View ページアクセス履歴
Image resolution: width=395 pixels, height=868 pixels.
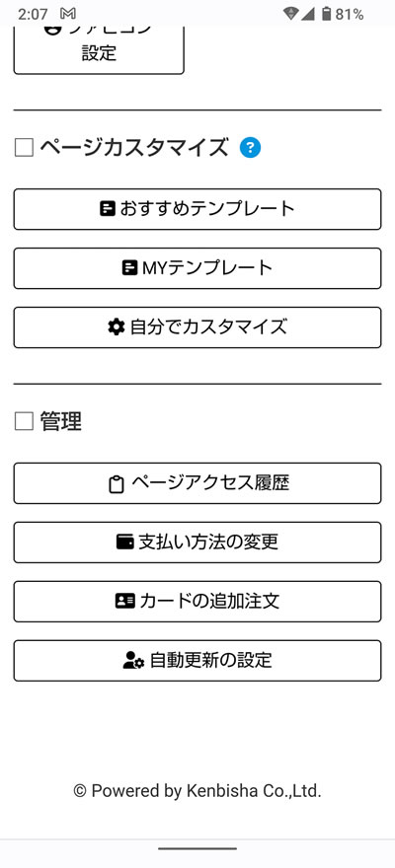point(197,483)
